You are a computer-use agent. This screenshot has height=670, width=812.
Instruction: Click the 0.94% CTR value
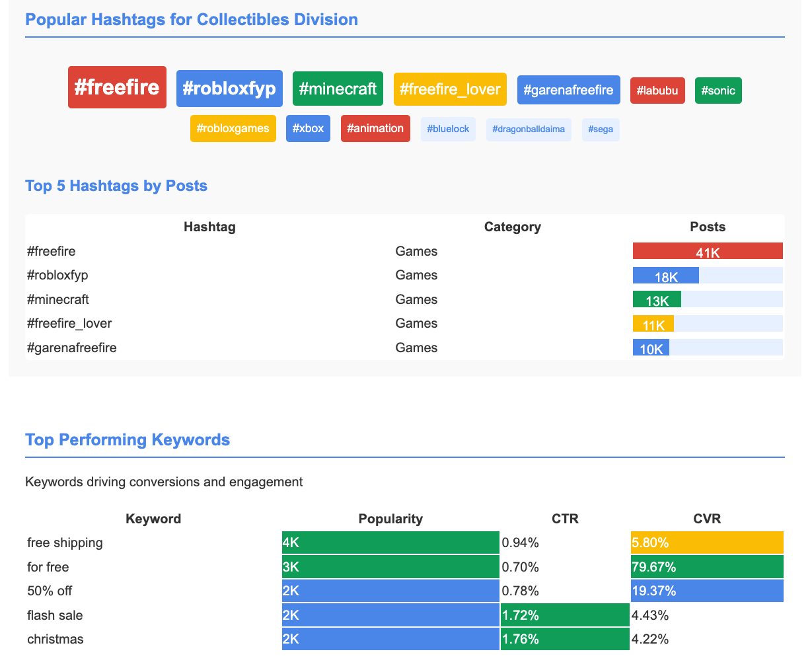(x=521, y=542)
